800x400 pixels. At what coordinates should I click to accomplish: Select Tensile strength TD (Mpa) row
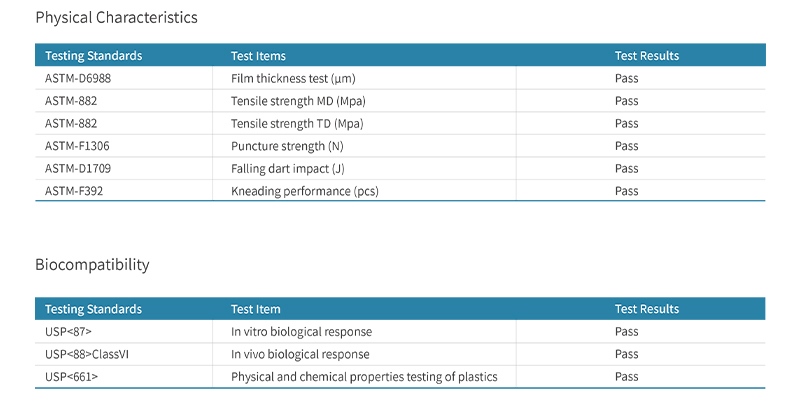point(400,123)
